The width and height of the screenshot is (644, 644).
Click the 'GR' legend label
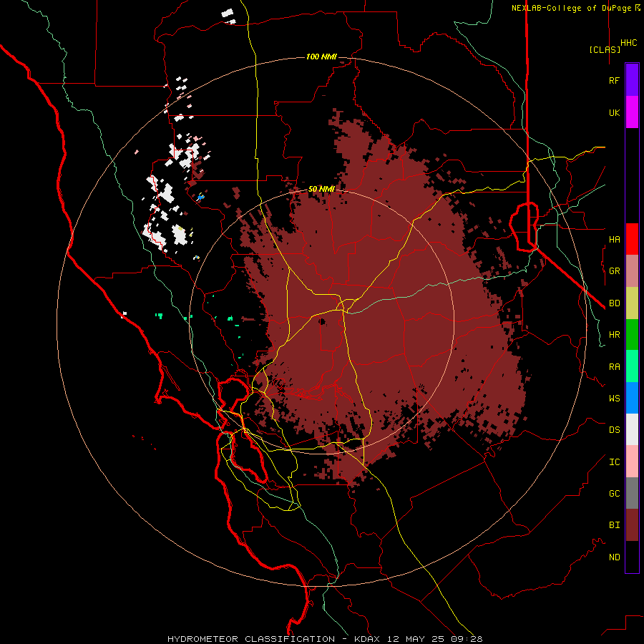click(x=614, y=271)
